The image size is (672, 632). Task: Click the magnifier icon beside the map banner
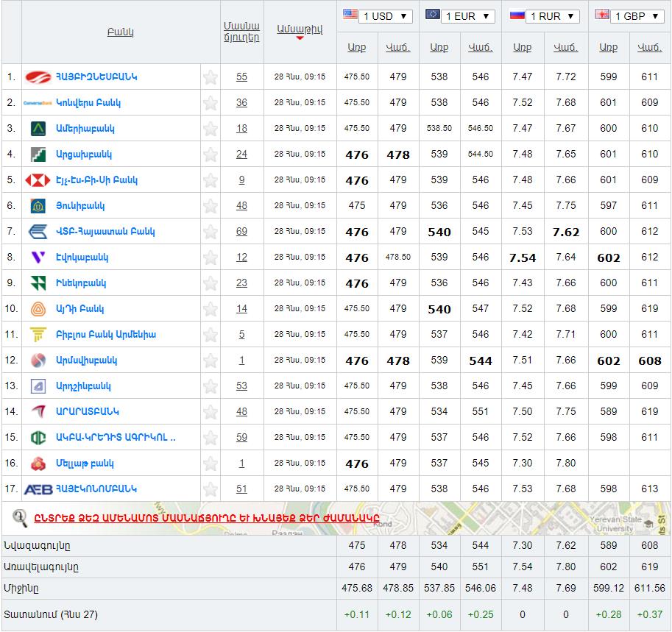pyautogui.click(x=21, y=518)
